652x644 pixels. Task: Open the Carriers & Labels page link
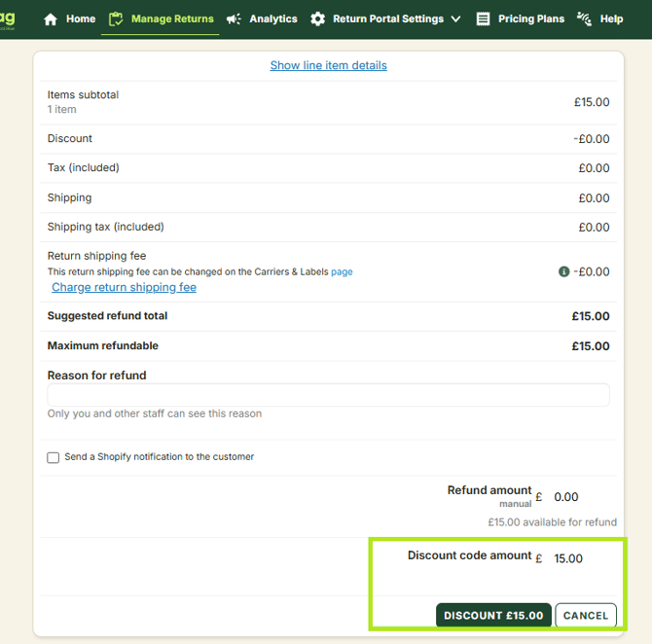342,271
